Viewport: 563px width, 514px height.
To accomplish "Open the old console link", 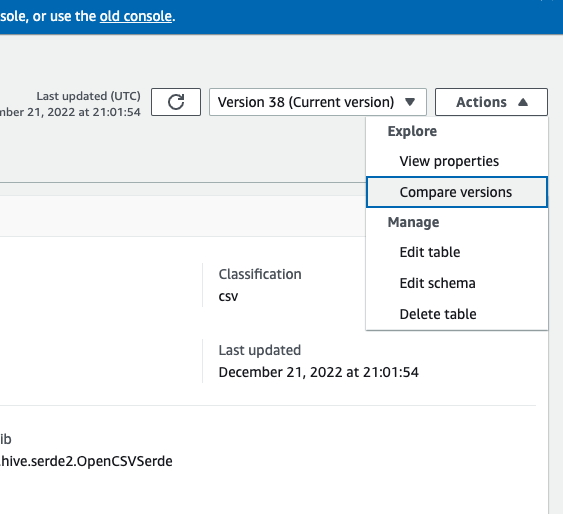I will pos(136,16).
